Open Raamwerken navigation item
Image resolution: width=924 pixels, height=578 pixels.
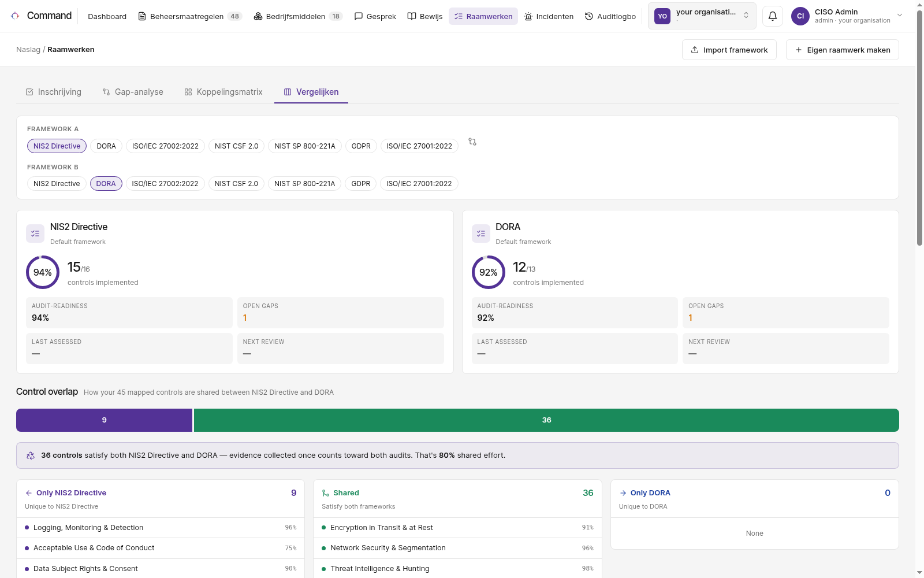483,16
